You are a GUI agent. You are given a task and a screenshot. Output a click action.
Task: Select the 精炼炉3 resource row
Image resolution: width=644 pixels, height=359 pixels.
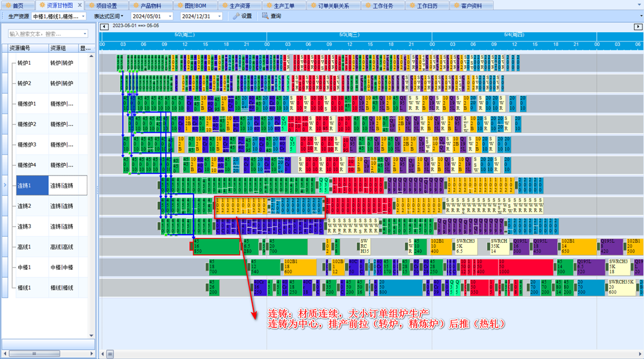[x=27, y=145]
